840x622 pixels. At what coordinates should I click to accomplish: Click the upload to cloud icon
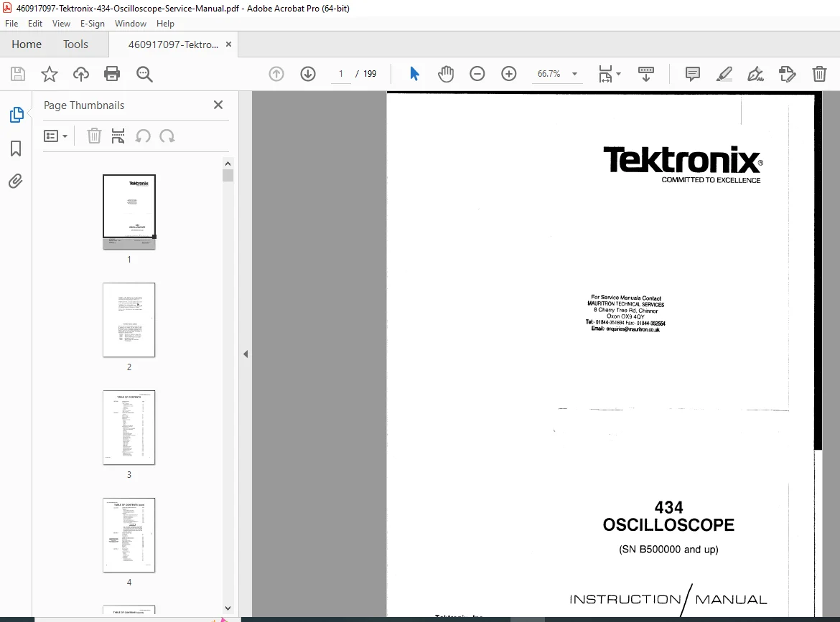coord(81,74)
